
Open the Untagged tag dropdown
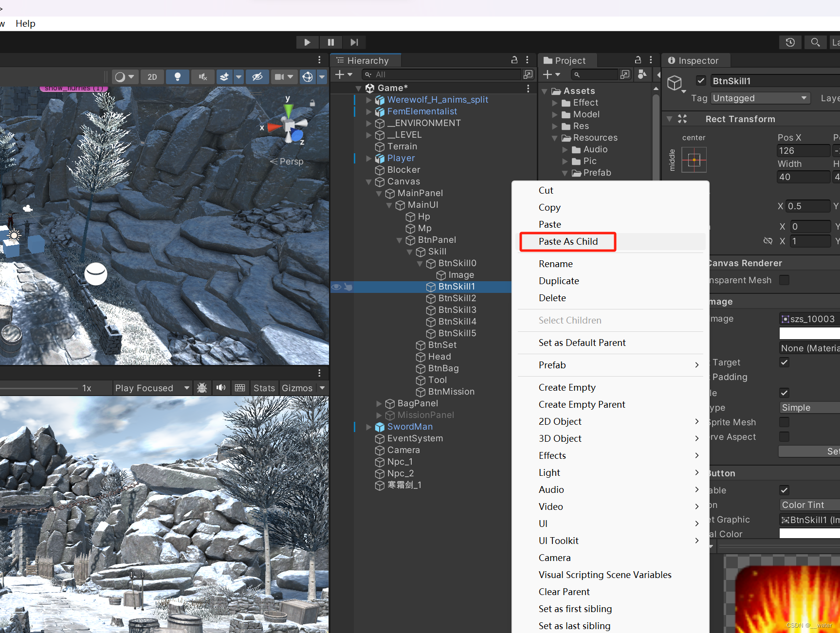tap(760, 98)
